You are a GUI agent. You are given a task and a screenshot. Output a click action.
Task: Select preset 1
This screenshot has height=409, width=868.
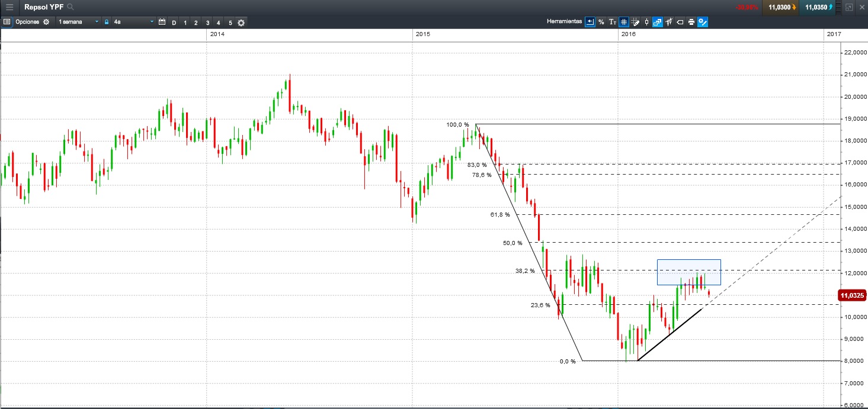coord(185,22)
